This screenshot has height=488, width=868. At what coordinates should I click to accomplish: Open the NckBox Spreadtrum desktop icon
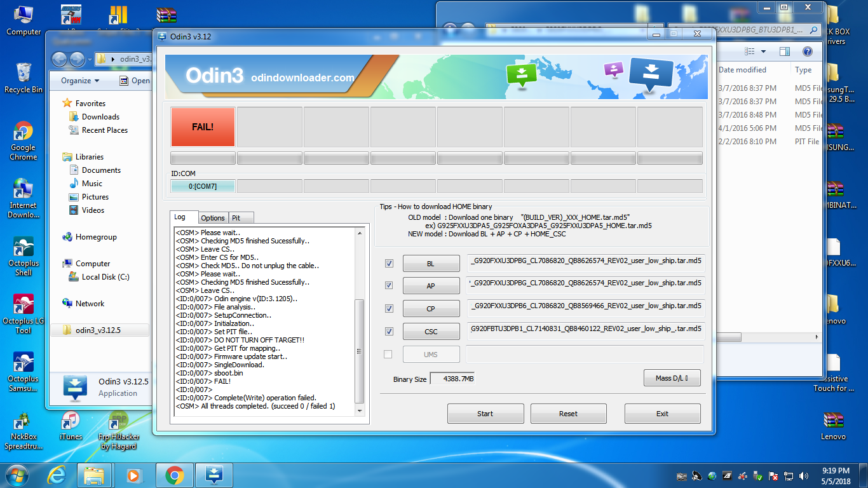pyautogui.click(x=24, y=431)
